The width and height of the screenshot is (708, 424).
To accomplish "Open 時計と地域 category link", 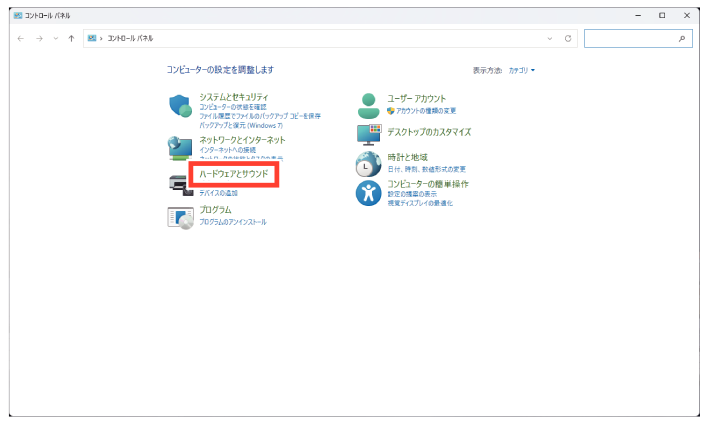I will (407, 157).
